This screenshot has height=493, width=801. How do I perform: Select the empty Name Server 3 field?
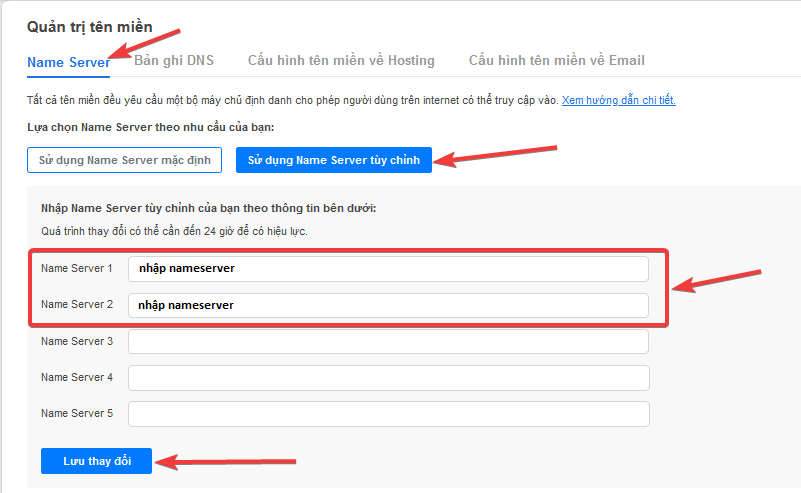click(x=388, y=342)
